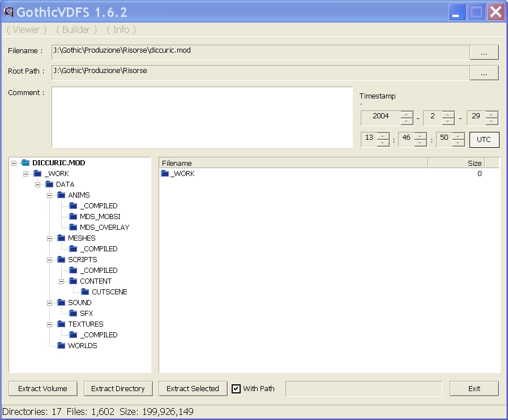508x420 pixels.
Task: Open the ( Viewer ) tab
Action: (27, 29)
